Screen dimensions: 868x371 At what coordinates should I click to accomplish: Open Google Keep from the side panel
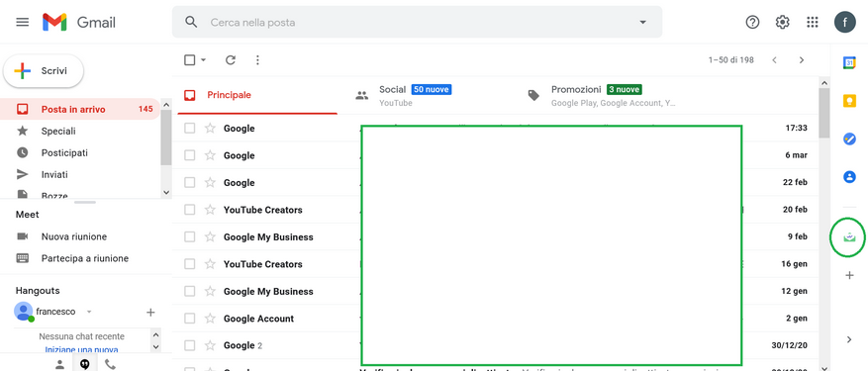(x=849, y=101)
